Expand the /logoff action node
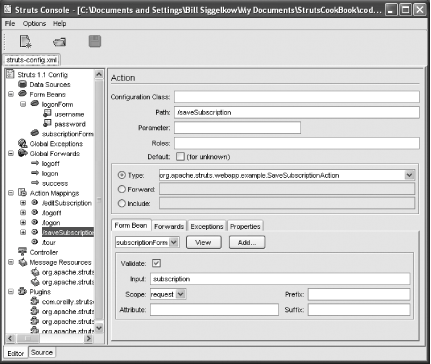Screen dimensions: 431x364 click(23, 212)
